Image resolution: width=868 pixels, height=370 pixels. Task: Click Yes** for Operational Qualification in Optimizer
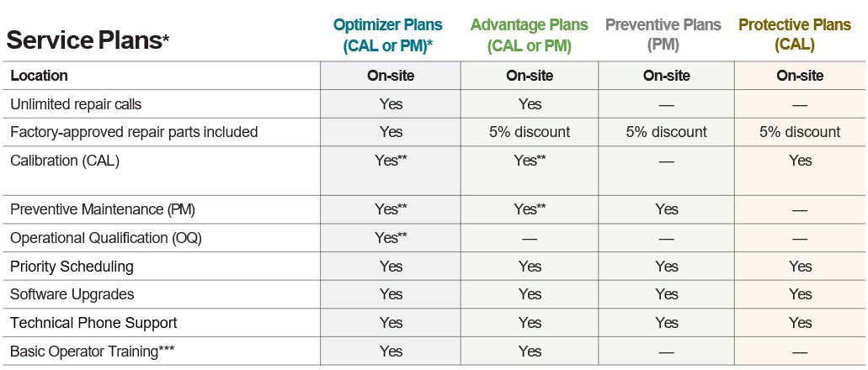[391, 238]
